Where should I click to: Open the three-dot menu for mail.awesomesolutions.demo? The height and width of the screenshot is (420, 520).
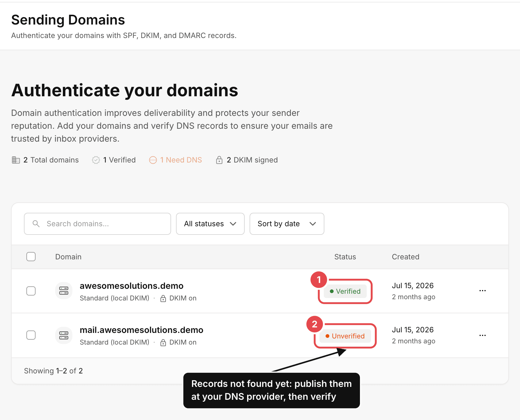(x=483, y=335)
